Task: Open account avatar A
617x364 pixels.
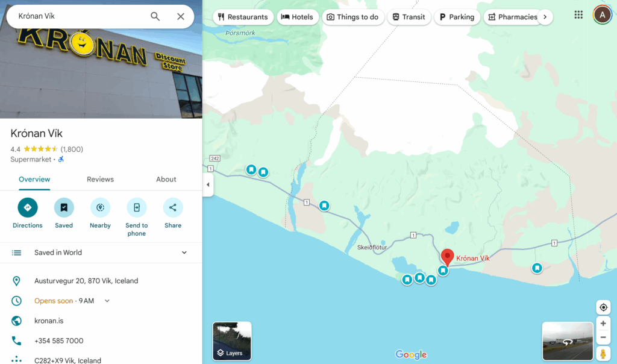Action: click(x=602, y=15)
